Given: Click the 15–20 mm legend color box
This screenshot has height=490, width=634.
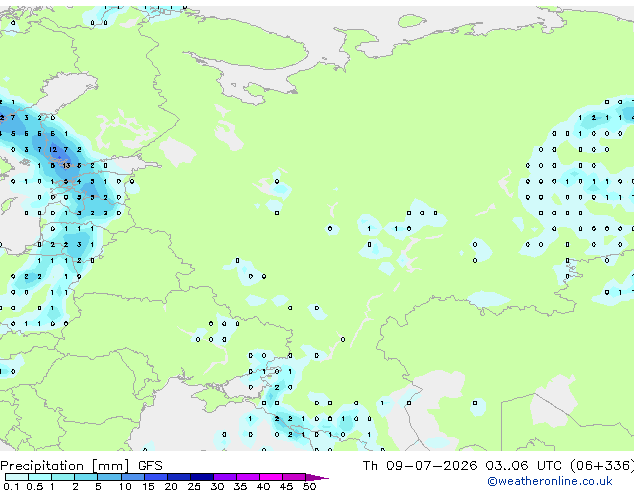Looking at the screenshot, I should [x=156, y=477].
